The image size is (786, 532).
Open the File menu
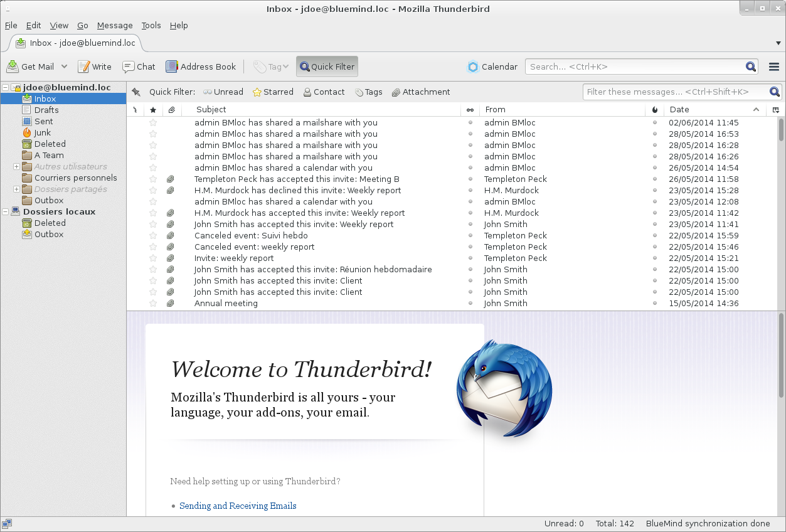click(11, 26)
